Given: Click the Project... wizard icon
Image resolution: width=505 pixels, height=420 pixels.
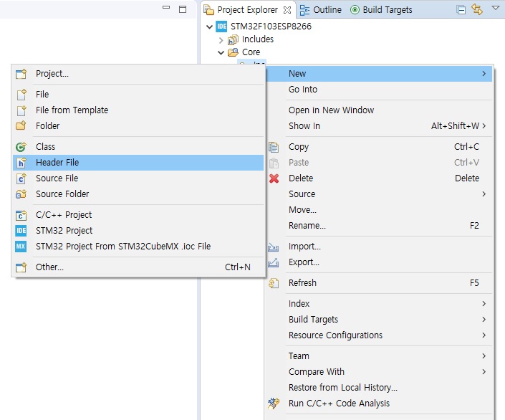Looking at the screenshot, I should [21, 74].
